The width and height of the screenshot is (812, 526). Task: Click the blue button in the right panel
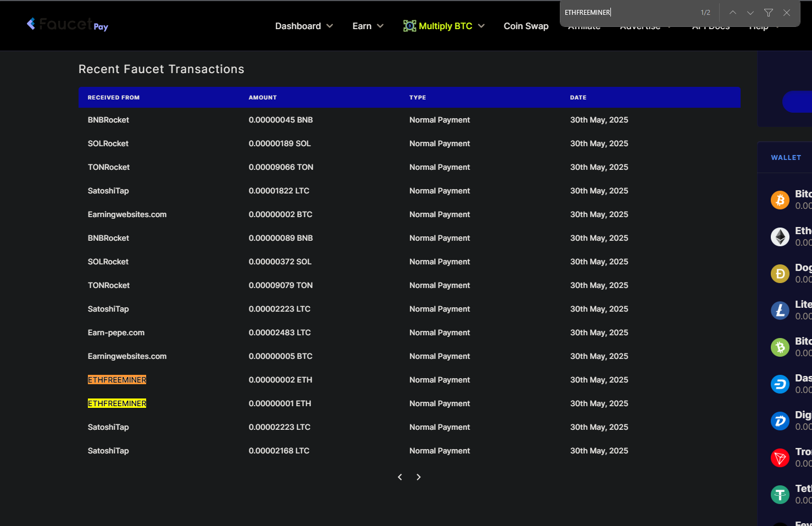(797, 102)
